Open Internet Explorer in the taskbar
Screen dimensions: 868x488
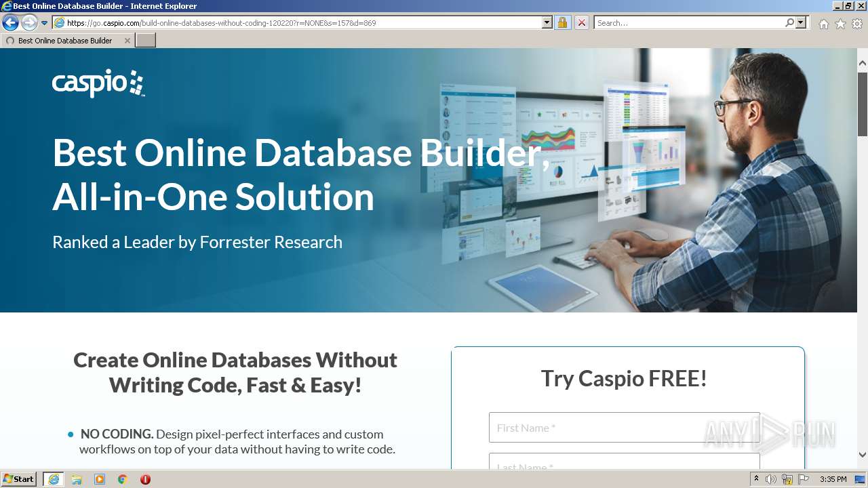pyautogui.click(x=54, y=479)
